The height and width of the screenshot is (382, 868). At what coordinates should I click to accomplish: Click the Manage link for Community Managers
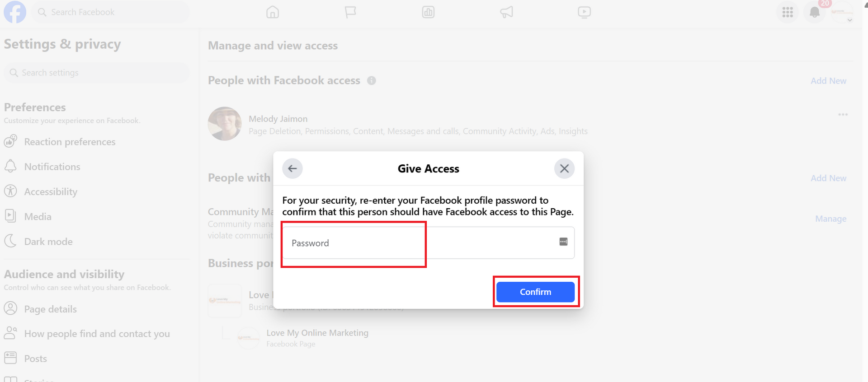(x=830, y=219)
